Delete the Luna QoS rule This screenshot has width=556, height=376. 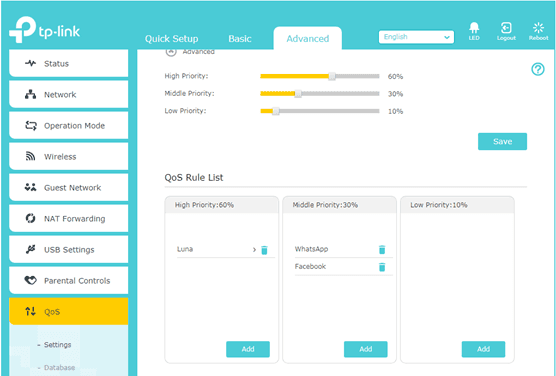[264, 250]
